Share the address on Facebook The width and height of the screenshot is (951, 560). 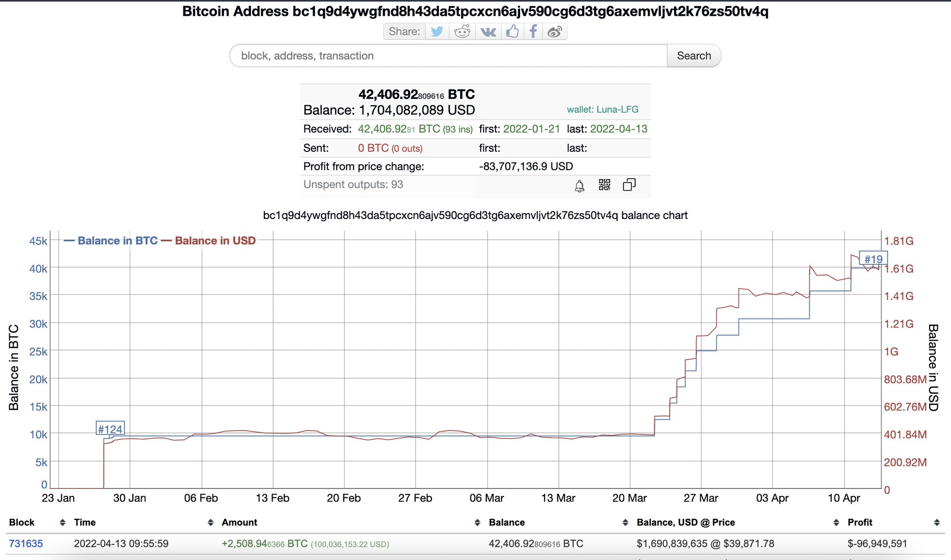533,32
